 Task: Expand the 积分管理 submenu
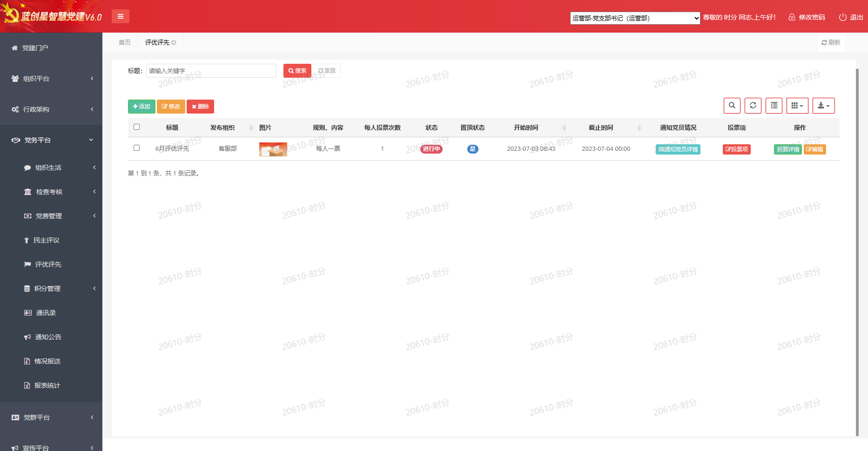[x=51, y=289]
